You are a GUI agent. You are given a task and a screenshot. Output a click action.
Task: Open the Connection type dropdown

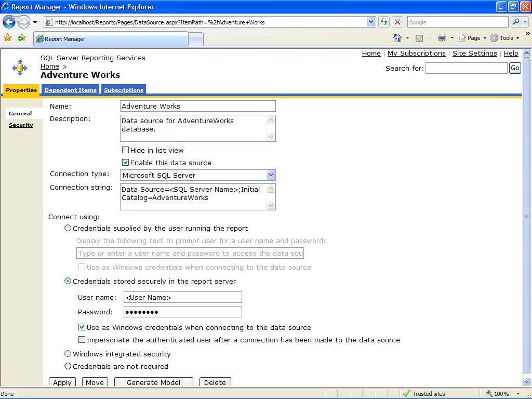tap(271, 175)
